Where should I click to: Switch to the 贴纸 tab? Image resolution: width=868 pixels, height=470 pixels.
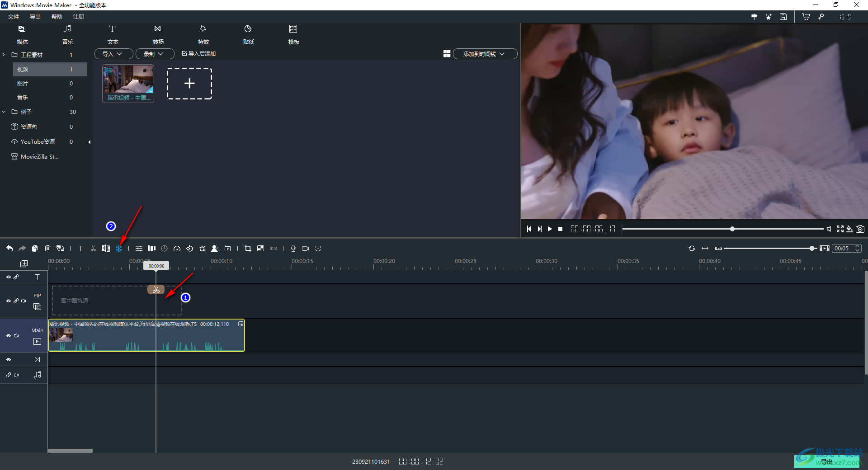248,35
